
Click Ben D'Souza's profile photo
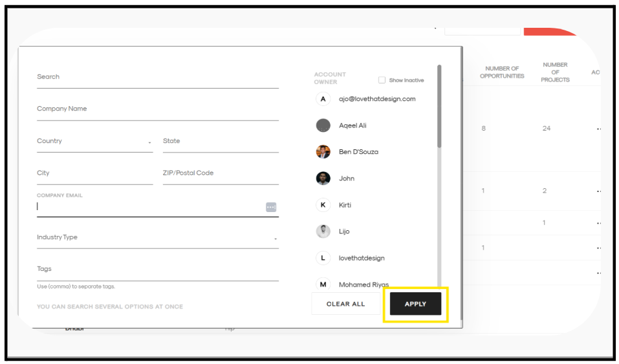(x=323, y=152)
